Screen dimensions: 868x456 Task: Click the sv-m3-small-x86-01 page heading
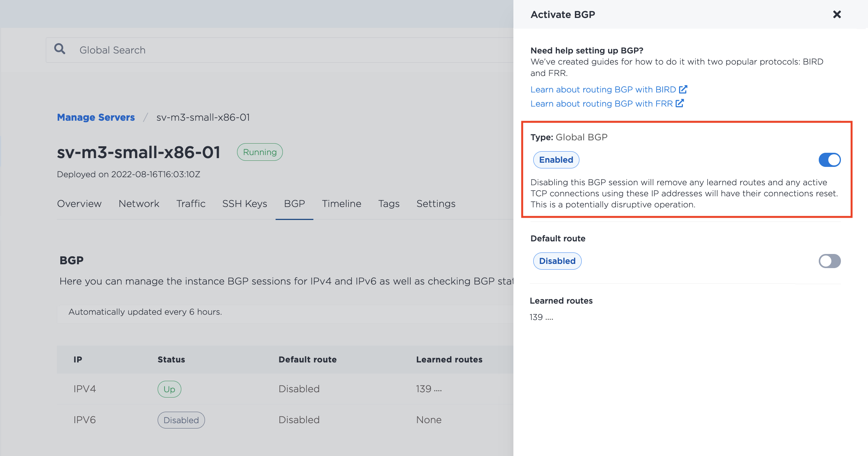click(x=139, y=152)
